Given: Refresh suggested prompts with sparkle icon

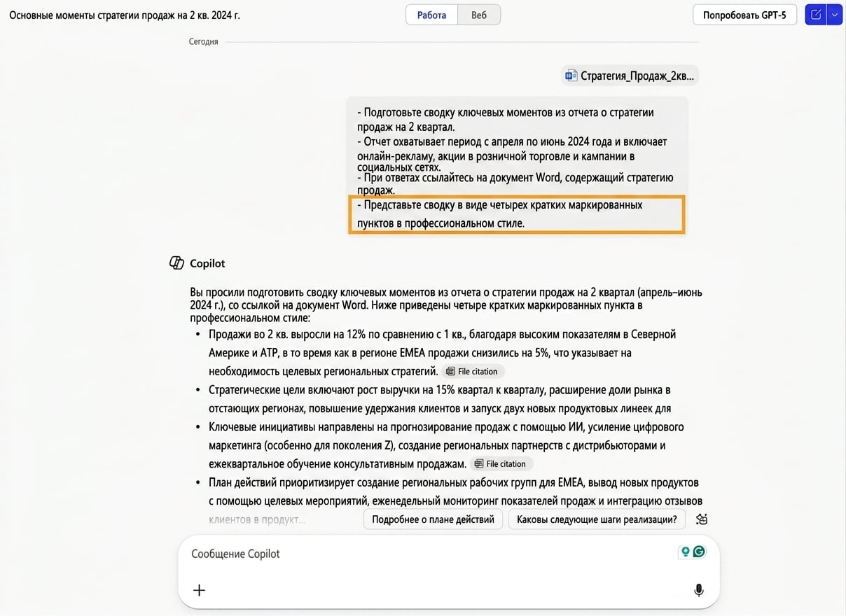Looking at the screenshot, I should click(x=702, y=519).
